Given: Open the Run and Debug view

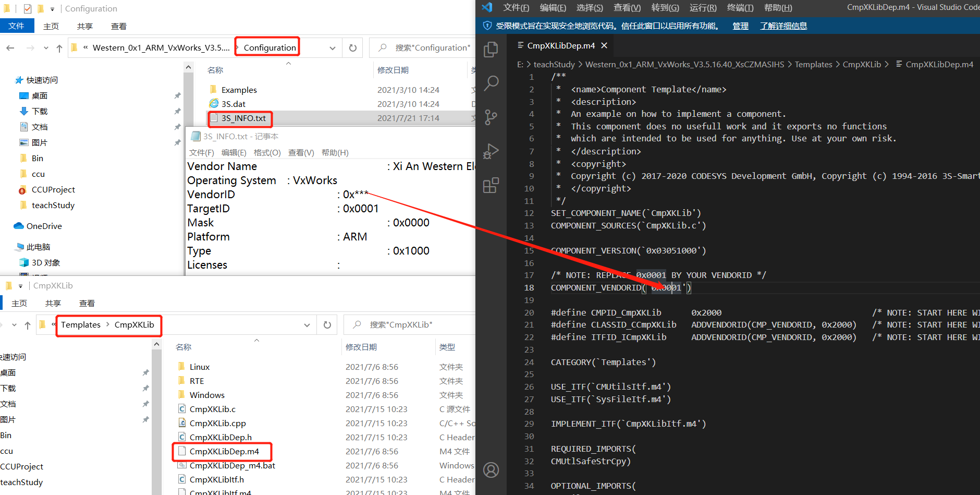Looking at the screenshot, I should pyautogui.click(x=491, y=151).
